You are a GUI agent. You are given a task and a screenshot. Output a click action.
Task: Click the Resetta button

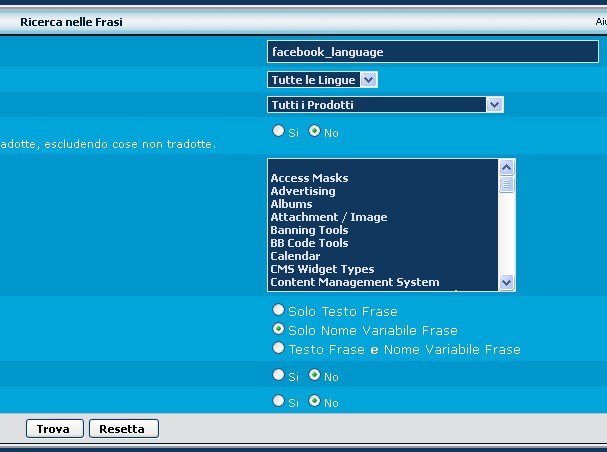pos(123,429)
